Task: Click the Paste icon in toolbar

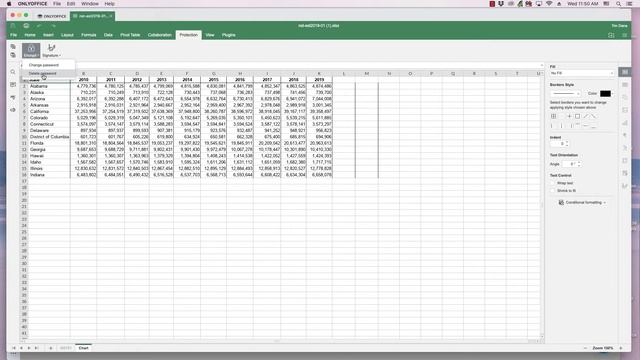Action: (x=13, y=55)
